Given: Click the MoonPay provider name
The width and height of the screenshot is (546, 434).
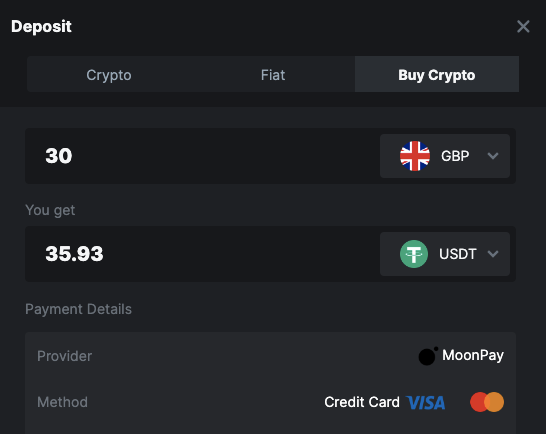Looking at the screenshot, I should [x=473, y=356].
